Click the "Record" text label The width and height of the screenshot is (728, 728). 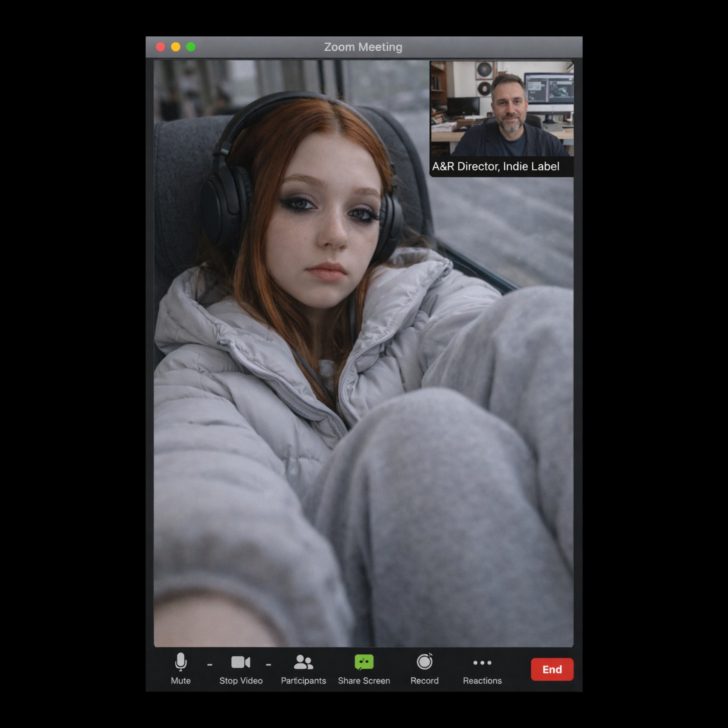click(x=425, y=681)
